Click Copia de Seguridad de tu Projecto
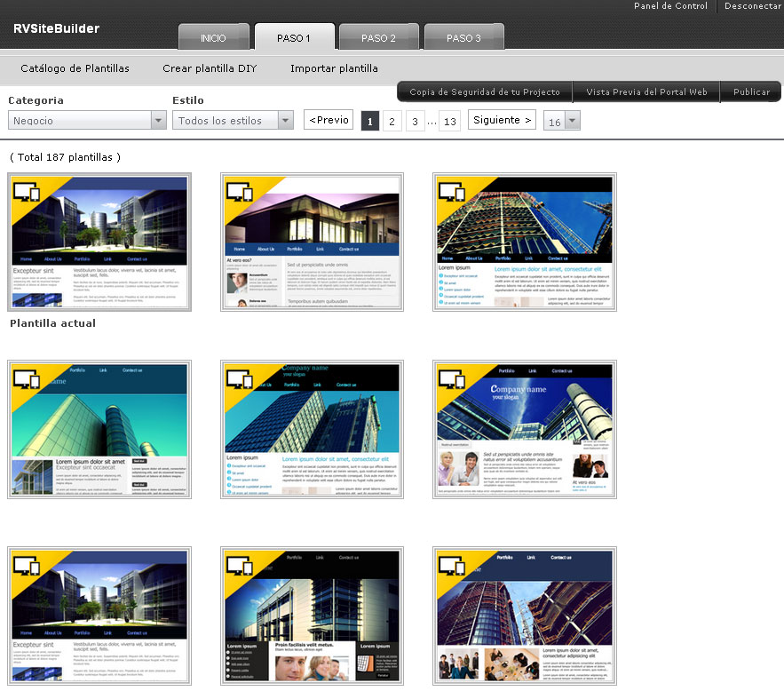The image size is (784, 699). pyautogui.click(x=485, y=92)
